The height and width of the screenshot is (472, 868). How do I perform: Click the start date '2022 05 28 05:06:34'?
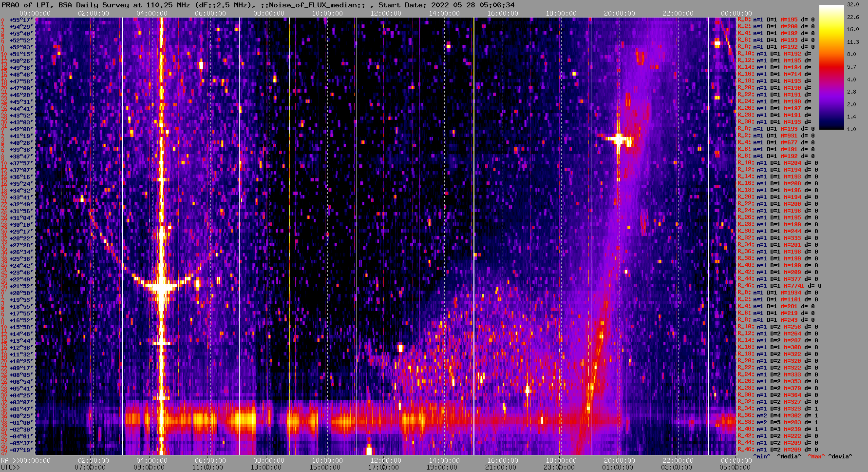(473, 5)
